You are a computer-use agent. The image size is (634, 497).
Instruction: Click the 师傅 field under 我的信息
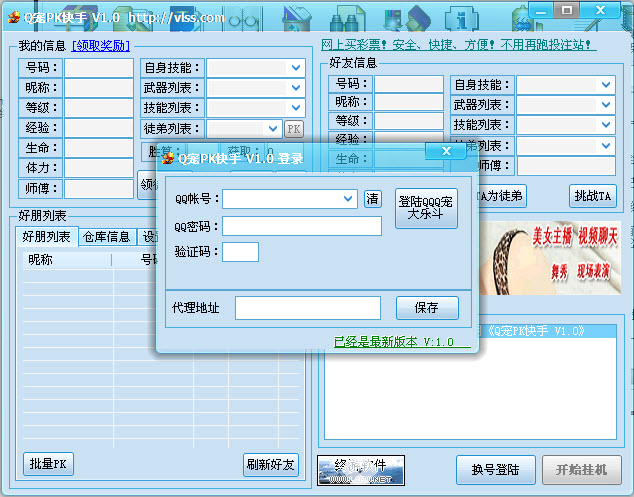tap(99, 189)
